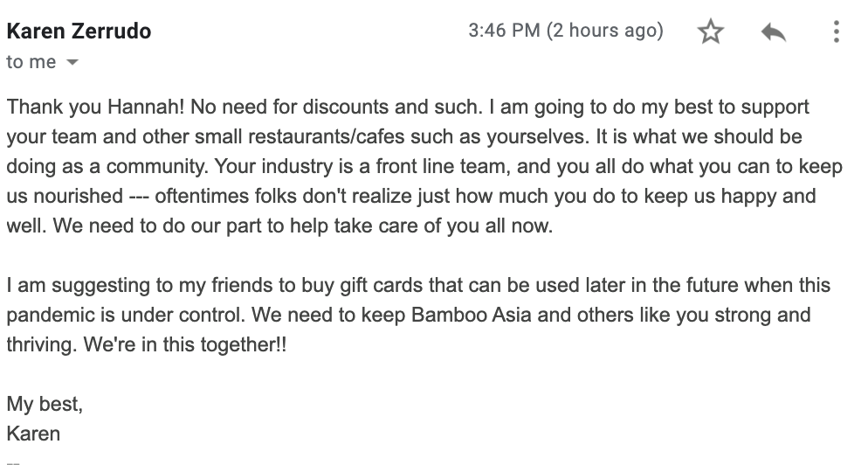
Task: Open the three-dot More options menu
Action: (x=836, y=31)
